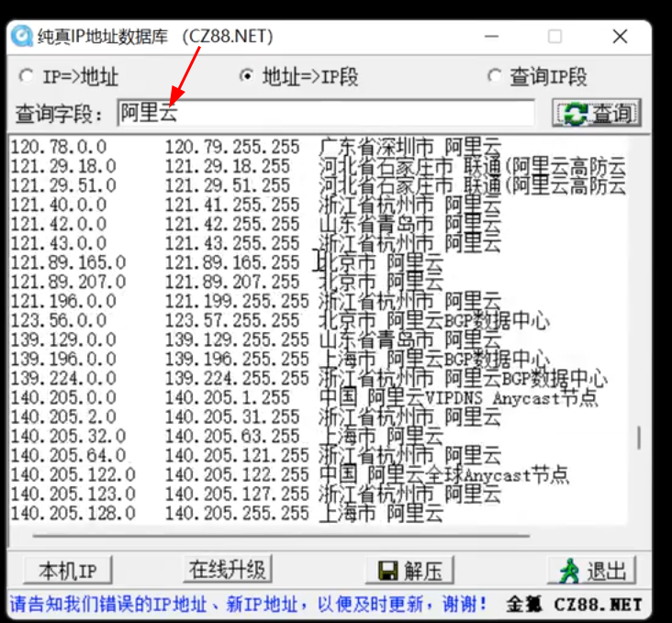Minimize the 纯真IP地址数据库 window
The width and height of the screenshot is (672, 623).
pos(491,37)
